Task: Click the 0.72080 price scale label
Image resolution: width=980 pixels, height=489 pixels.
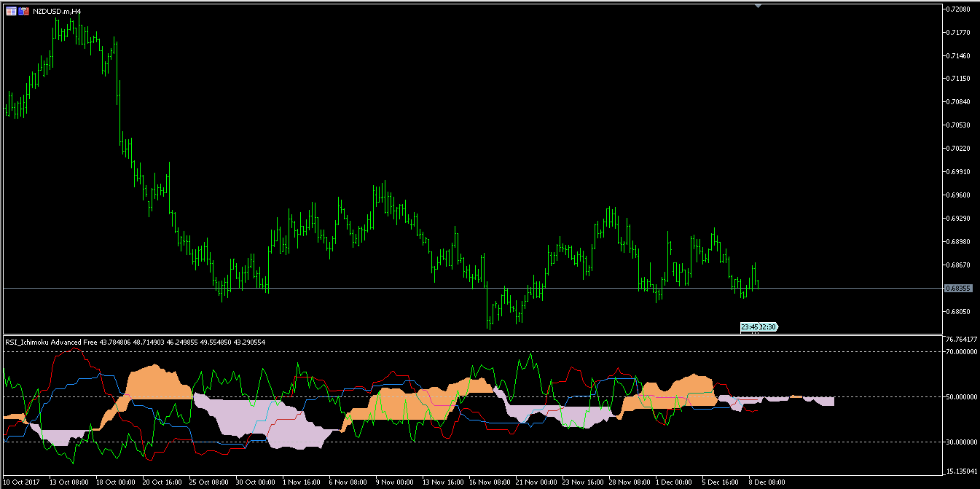Action: pyautogui.click(x=960, y=9)
